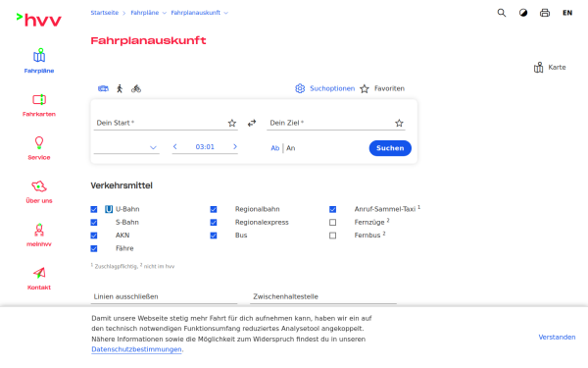Click the Linien ausschließen field
The image size is (588, 368).
[x=164, y=296]
